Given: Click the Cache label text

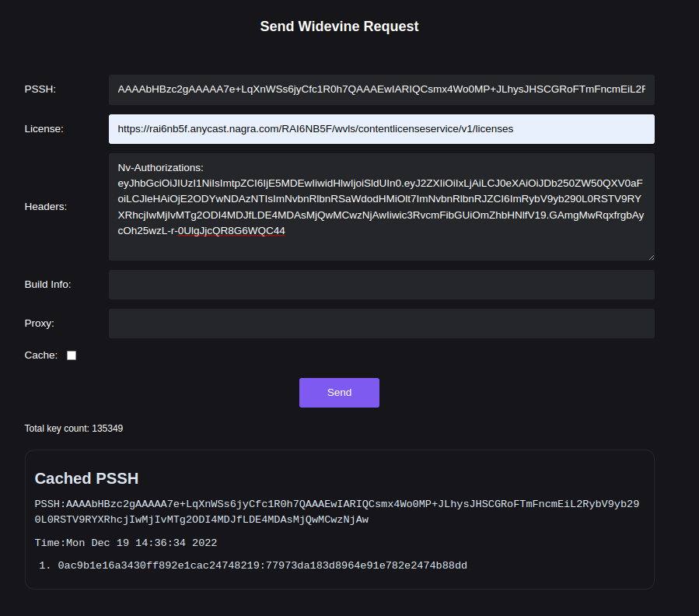Looking at the screenshot, I should (40, 355).
